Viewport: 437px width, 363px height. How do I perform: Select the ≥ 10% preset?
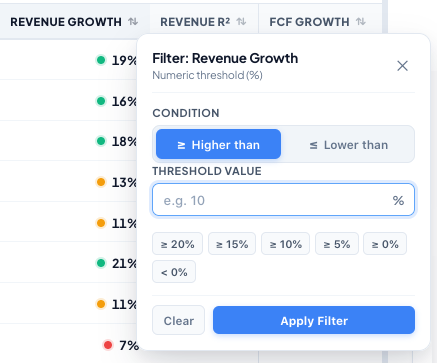point(286,244)
